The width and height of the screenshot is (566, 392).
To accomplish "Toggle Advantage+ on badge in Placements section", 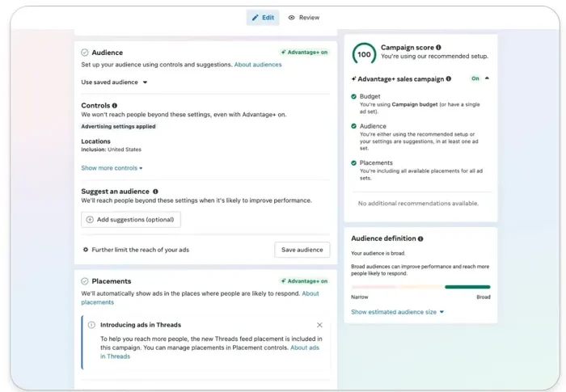I will pos(304,281).
